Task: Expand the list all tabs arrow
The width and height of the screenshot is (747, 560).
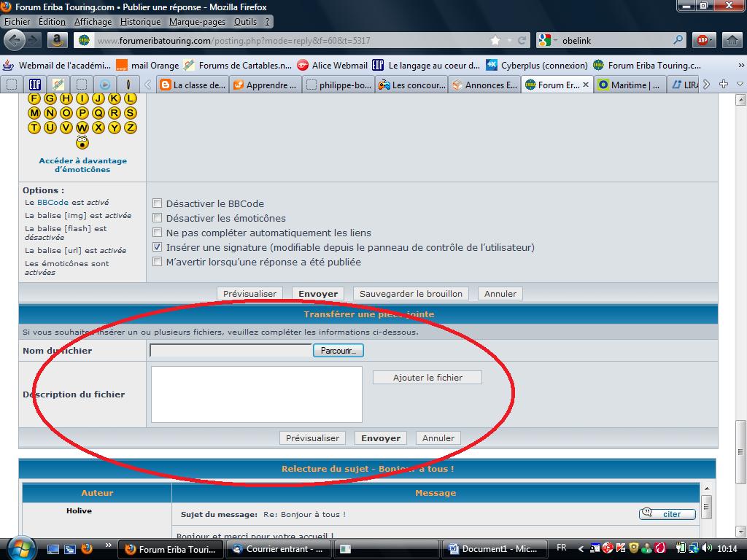Action: click(740, 85)
